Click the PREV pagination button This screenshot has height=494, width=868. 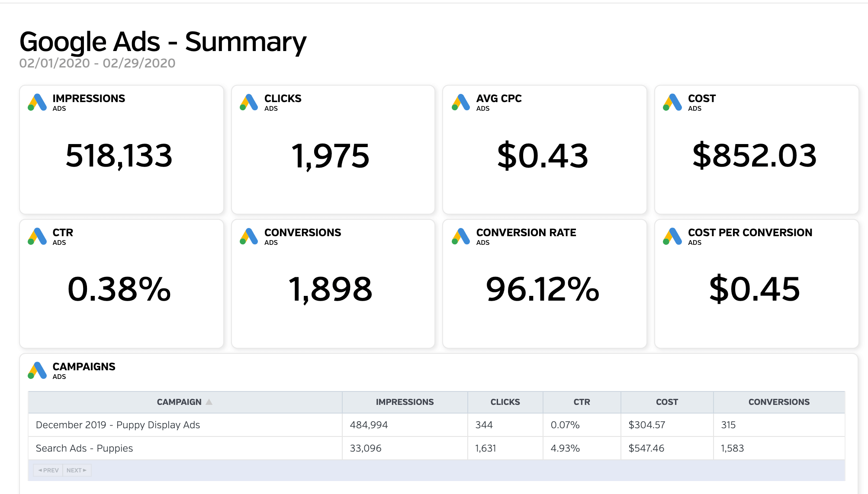[x=48, y=470]
